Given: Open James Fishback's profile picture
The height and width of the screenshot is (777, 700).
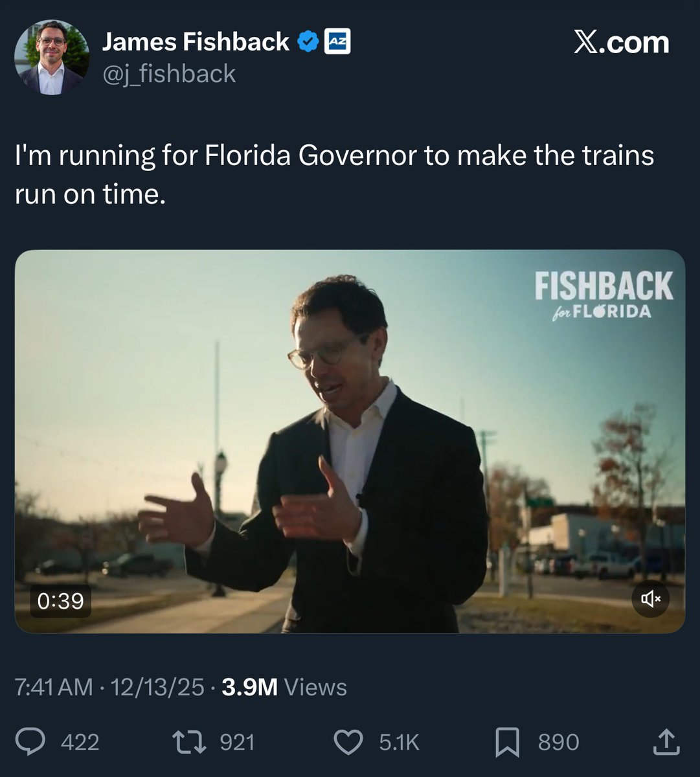Looking at the screenshot, I should point(52,57).
